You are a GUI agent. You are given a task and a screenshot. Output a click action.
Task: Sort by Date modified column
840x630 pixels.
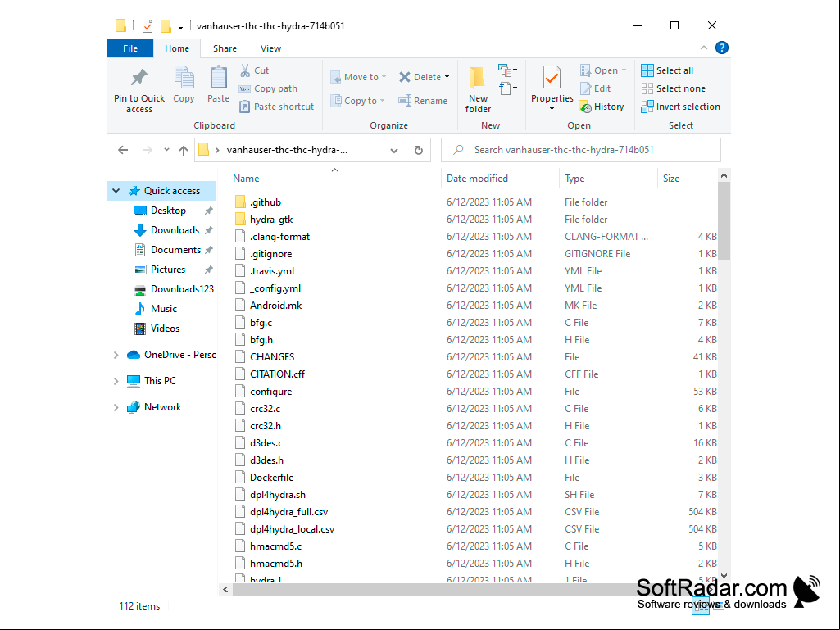point(500,179)
